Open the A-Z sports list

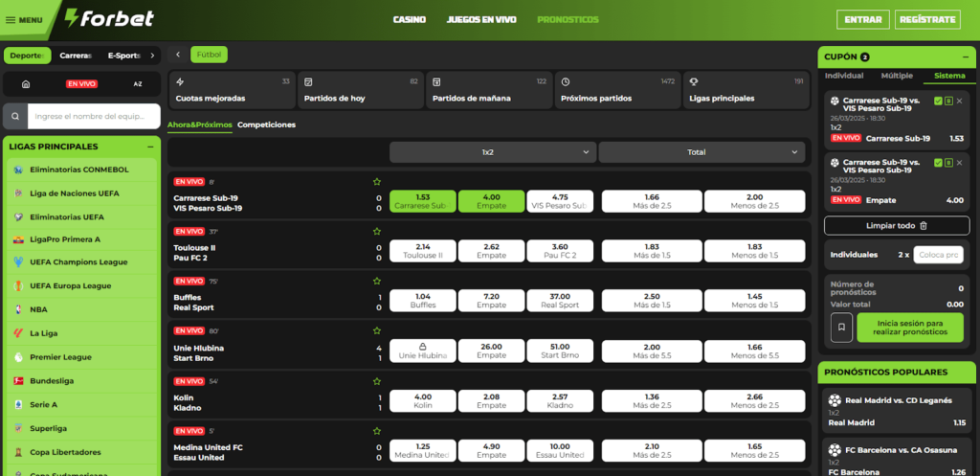point(138,84)
